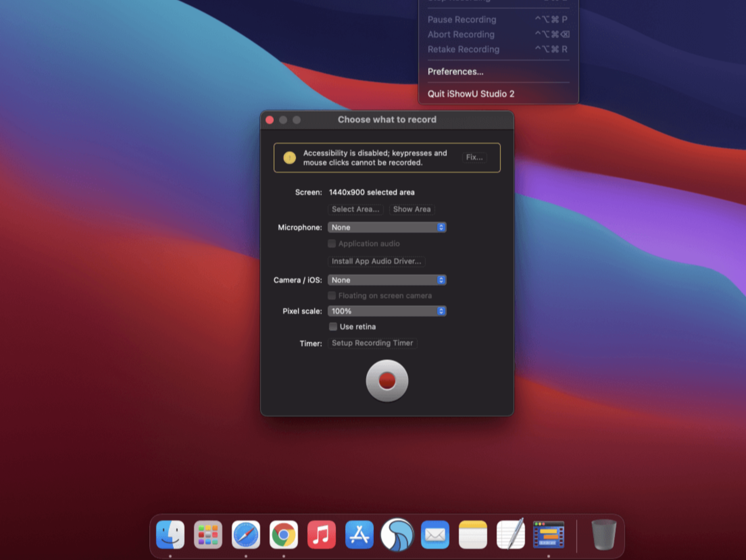Screen dimensions: 746x560
Task: Launch Safari from the dock
Action: pos(246,535)
